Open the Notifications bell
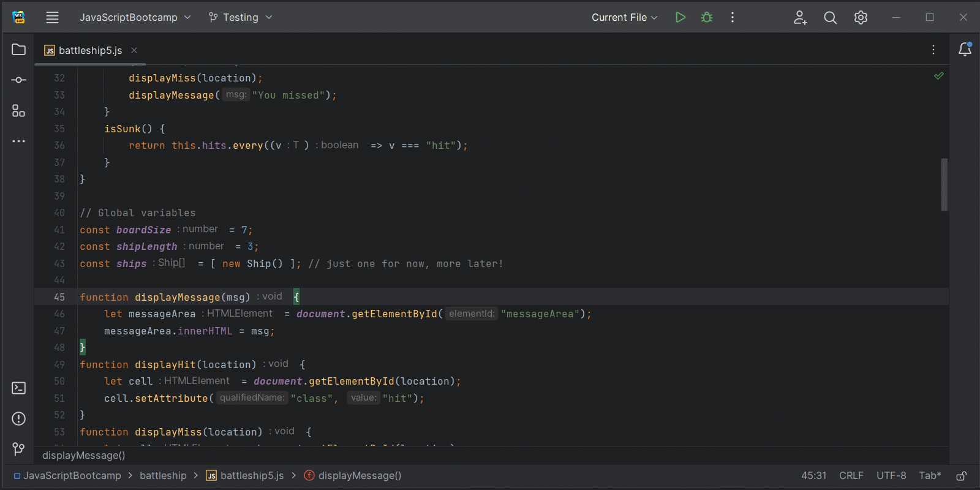Screen dimensions: 980x490 [x=965, y=50]
